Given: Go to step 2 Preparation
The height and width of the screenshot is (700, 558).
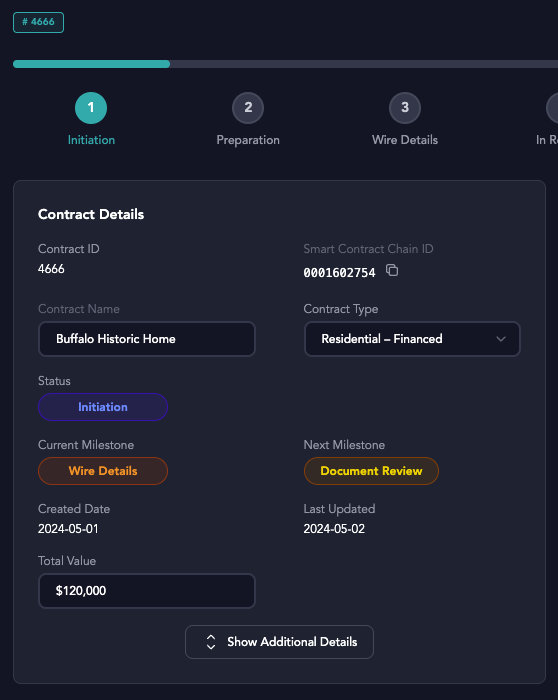Looking at the screenshot, I should pyautogui.click(x=248, y=108).
